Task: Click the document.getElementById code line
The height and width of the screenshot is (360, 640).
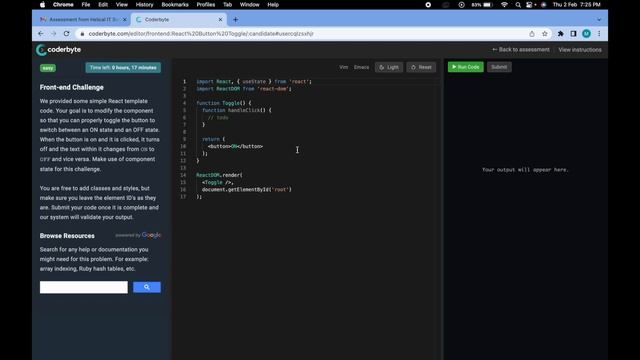Action: coord(247,189)
